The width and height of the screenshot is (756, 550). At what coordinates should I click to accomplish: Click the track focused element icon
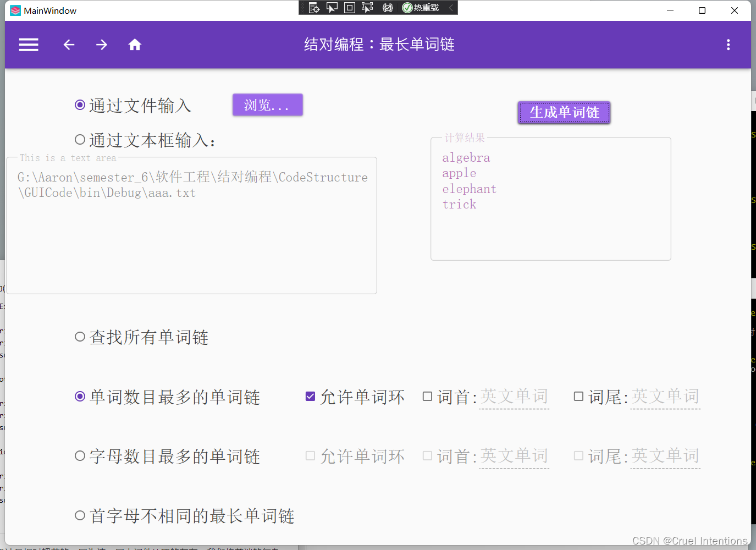point(367,7)
